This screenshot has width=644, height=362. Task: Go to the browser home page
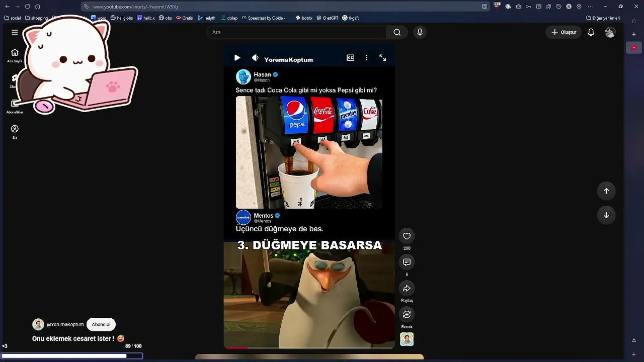37,7
